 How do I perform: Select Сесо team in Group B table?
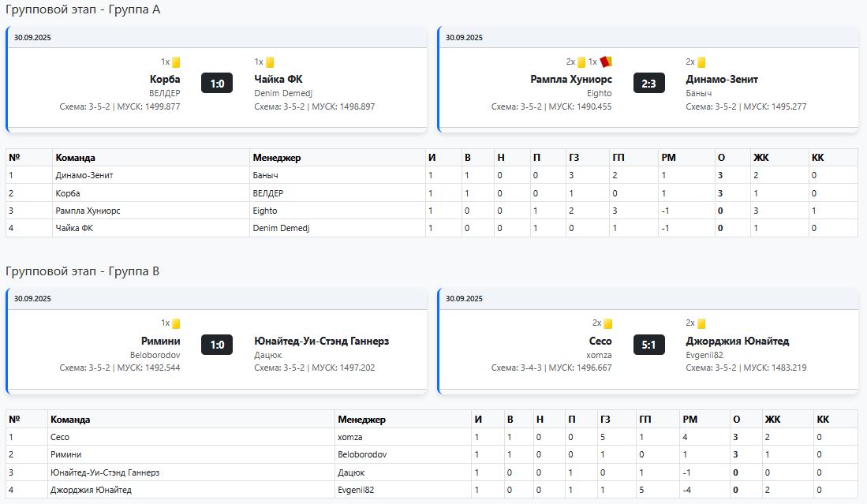[x=60, y=437]
